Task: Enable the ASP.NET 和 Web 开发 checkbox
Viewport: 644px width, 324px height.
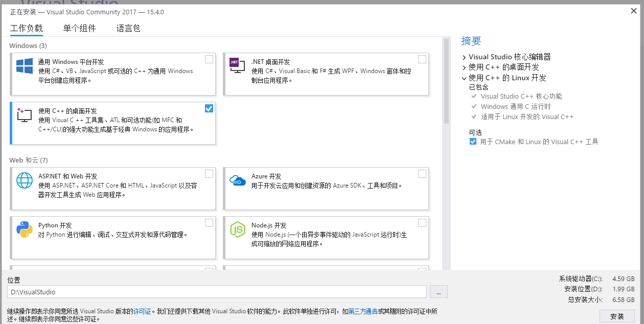Action: 209,174
